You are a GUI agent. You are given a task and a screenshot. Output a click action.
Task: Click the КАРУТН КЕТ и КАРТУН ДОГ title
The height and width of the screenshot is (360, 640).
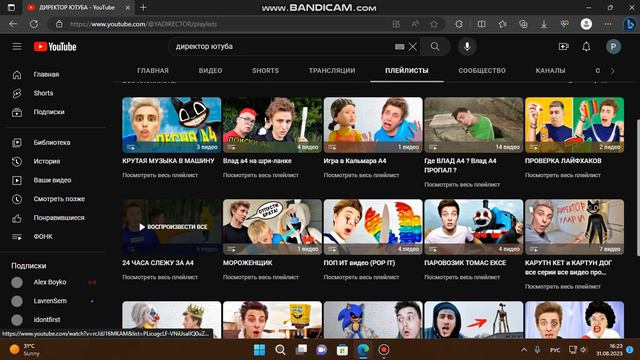coord(568,267)
